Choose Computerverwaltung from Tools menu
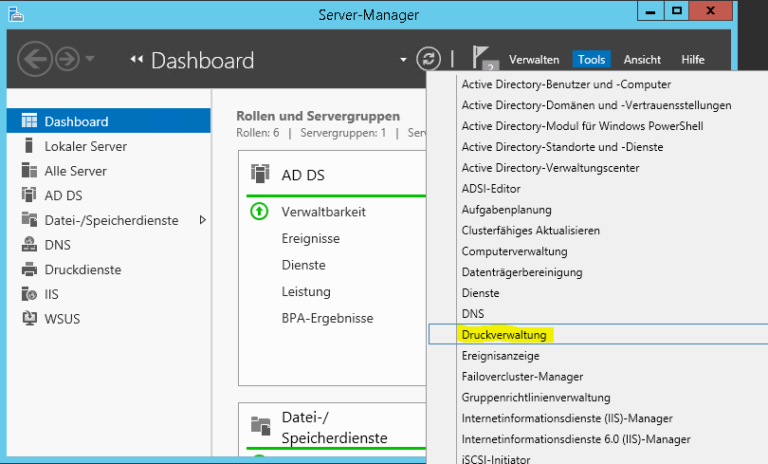This screenshot has width=768, height=464. click(514, 251)
